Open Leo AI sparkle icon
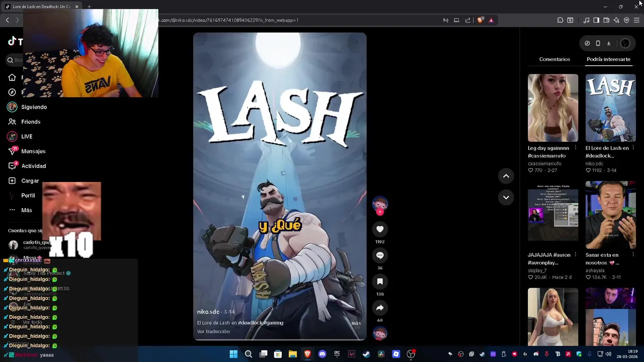The width and height of the screenshot is (644, 362). point(616,20)
